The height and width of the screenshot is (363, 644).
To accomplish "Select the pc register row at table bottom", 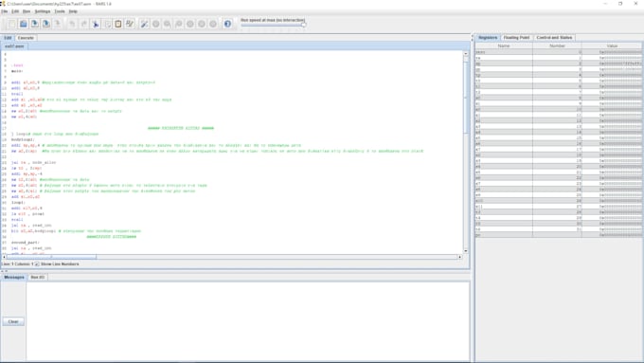I will (559, 235).
